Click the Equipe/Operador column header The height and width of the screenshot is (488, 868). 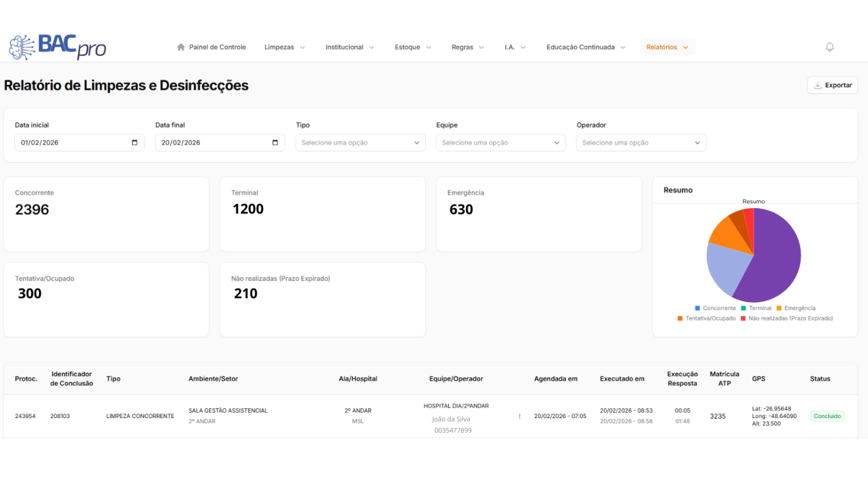click(456, 379)
